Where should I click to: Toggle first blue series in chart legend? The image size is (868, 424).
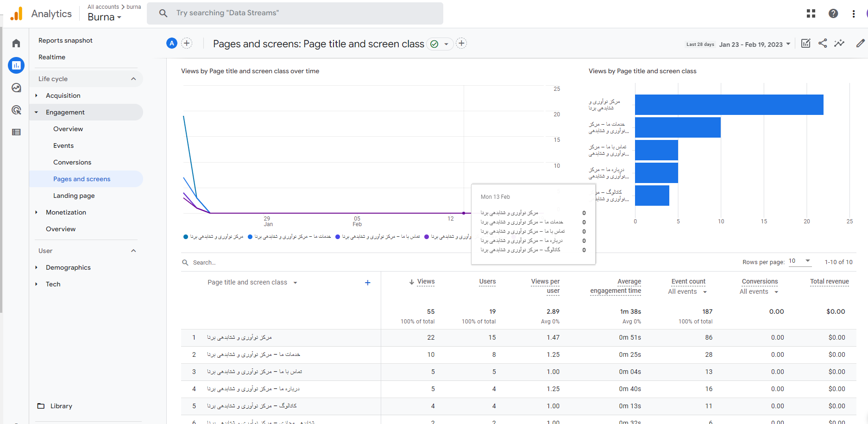(x=214, y=237)
